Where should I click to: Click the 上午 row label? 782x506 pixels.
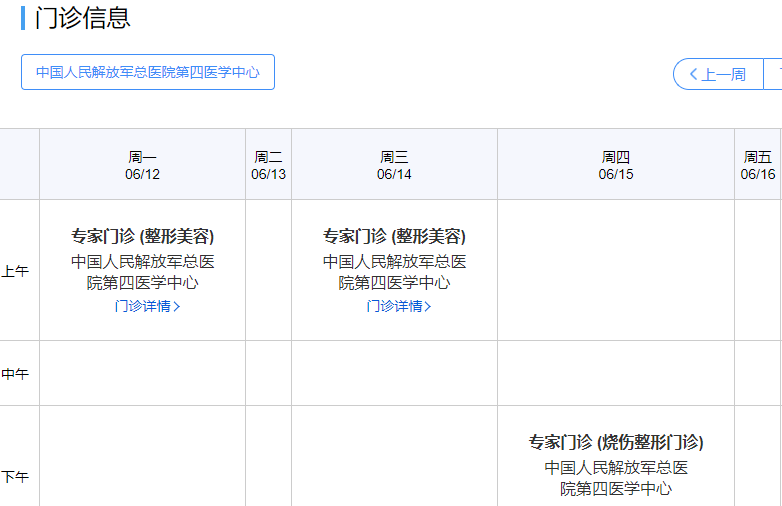tap(15, 271)
